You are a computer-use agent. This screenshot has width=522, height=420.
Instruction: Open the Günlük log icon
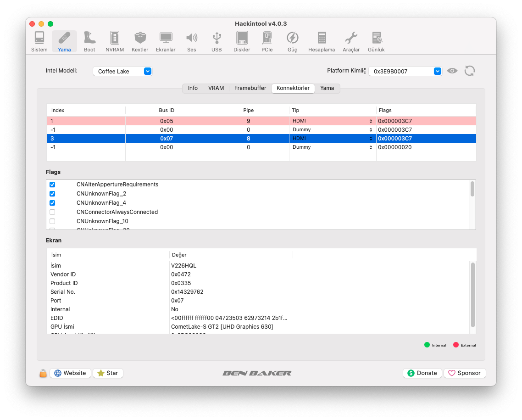click(x=376, y=41)
